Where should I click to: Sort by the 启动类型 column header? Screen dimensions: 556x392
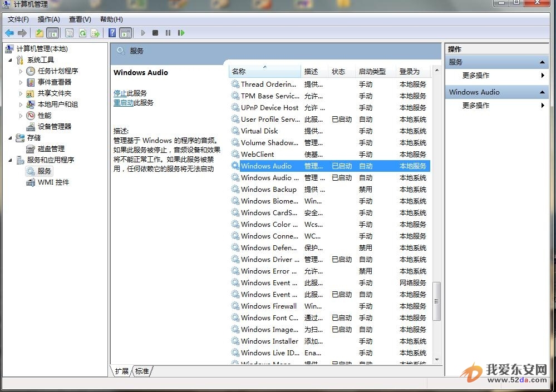tap(376, 72)
